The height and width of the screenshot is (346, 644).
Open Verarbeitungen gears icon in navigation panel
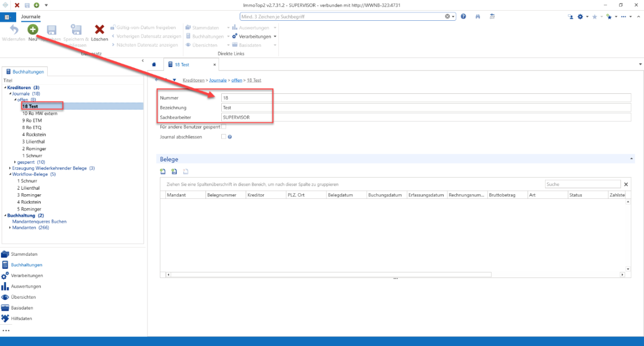click(x=5, y=275)
